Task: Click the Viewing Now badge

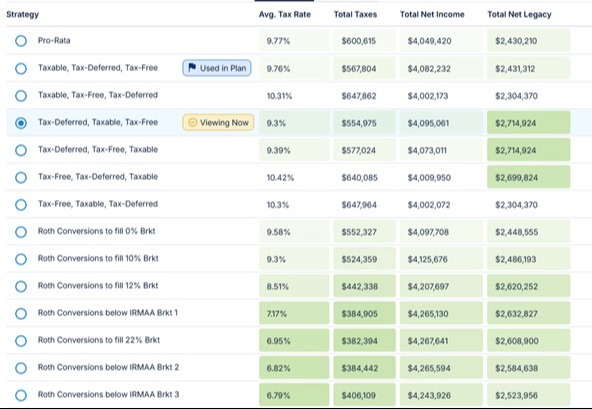Action: pos(218,123)
